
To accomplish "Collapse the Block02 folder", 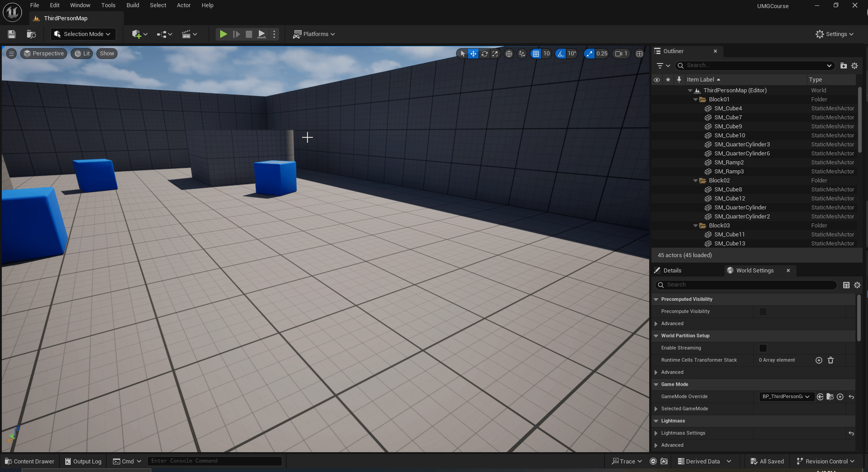I will coord(696,181).
